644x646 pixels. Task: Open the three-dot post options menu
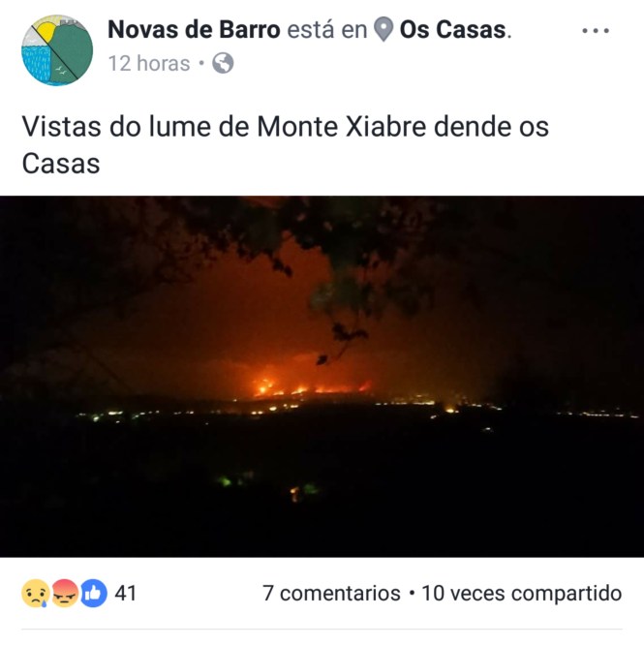[596, 30]
